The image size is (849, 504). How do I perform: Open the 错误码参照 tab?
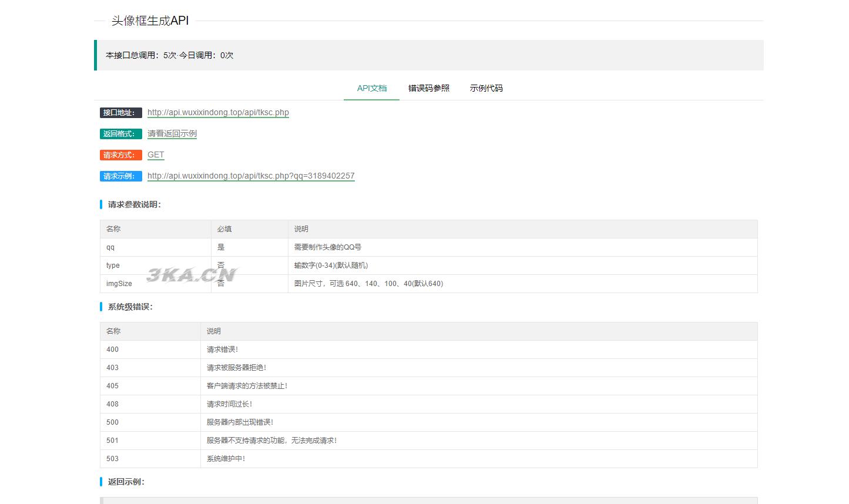[x=428, y=88]
